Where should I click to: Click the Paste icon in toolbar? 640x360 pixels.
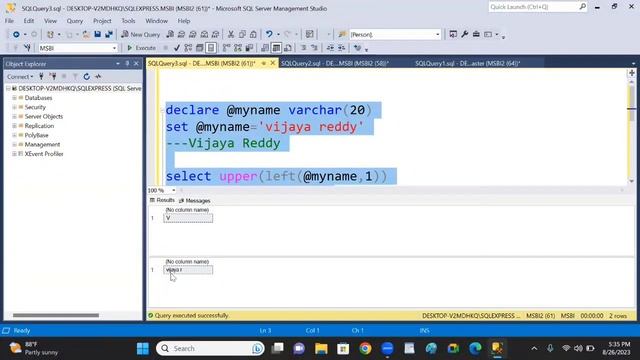pyautogui.click(x=253, y=35)
